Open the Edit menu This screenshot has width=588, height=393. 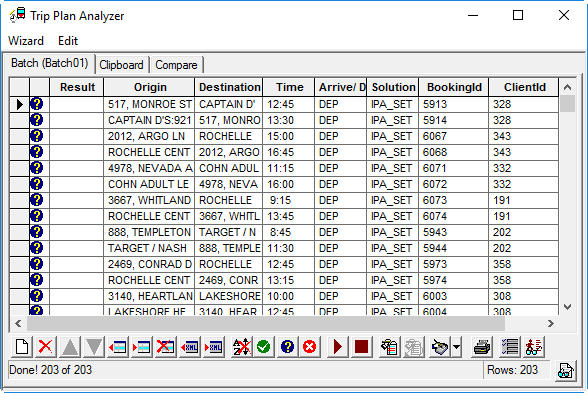tap(68, 40)
